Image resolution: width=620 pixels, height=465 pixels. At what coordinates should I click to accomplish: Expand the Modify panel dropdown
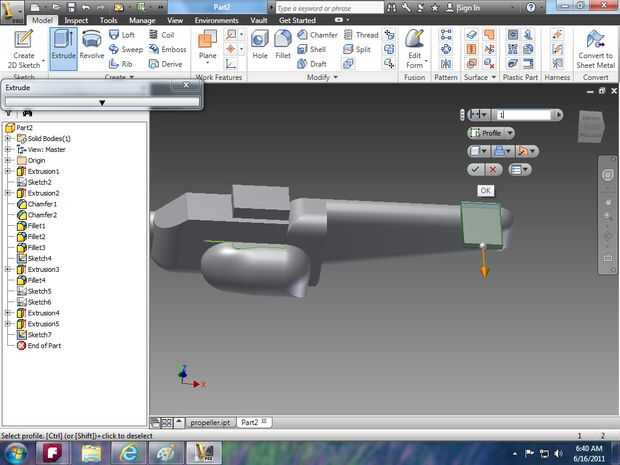[x=336, y=77]
